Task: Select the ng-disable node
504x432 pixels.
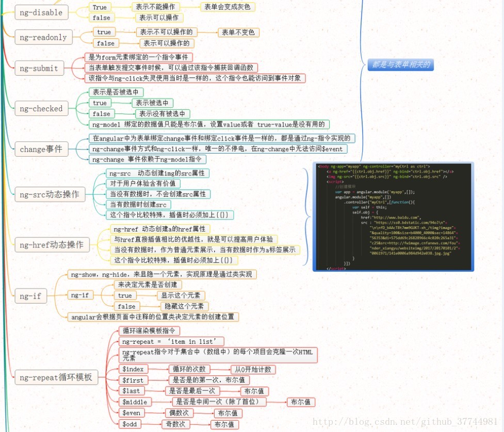Action: (x=41, y=12)
